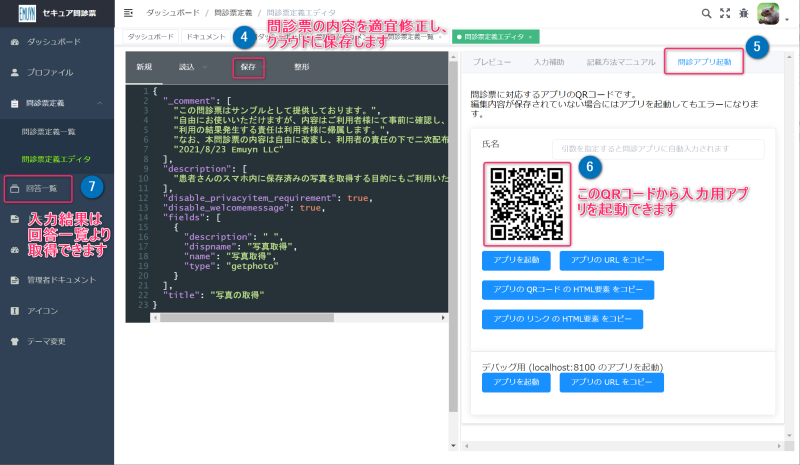Click the EMUYN logo in the header
Image resolution: width=800 pixels, height=465 pixels.
27,13
